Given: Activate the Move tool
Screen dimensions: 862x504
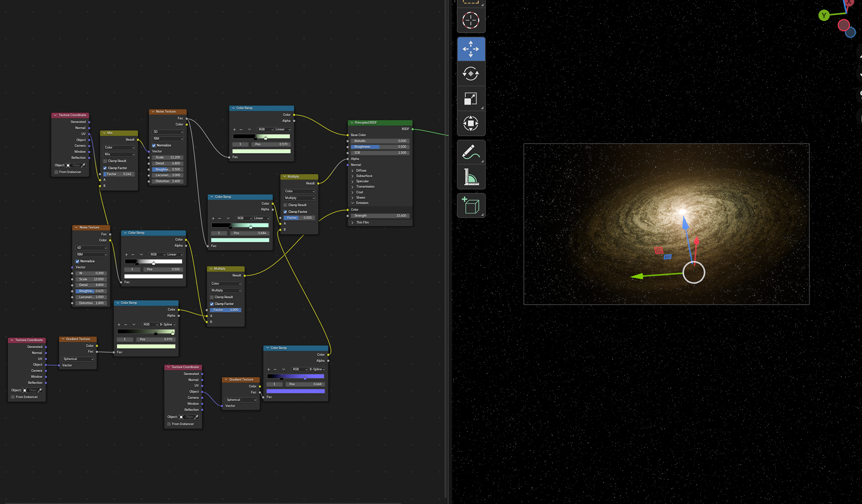Looking at the screenshot, I should tap(471, 49).
